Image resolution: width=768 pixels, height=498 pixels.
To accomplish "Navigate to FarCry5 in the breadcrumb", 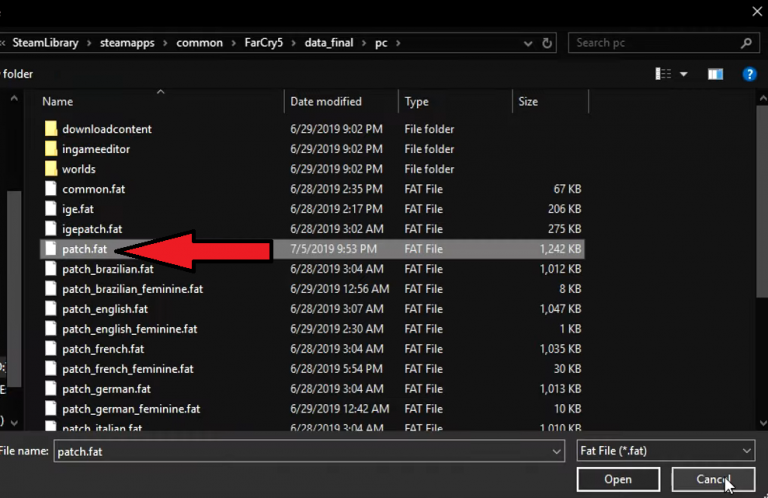I will point(264,43).
